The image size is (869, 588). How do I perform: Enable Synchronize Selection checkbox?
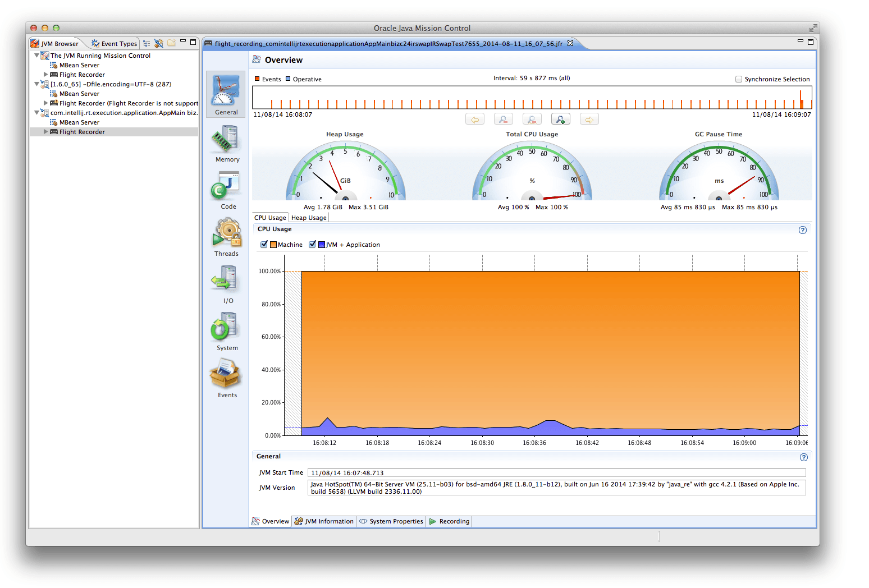(739, 79)
